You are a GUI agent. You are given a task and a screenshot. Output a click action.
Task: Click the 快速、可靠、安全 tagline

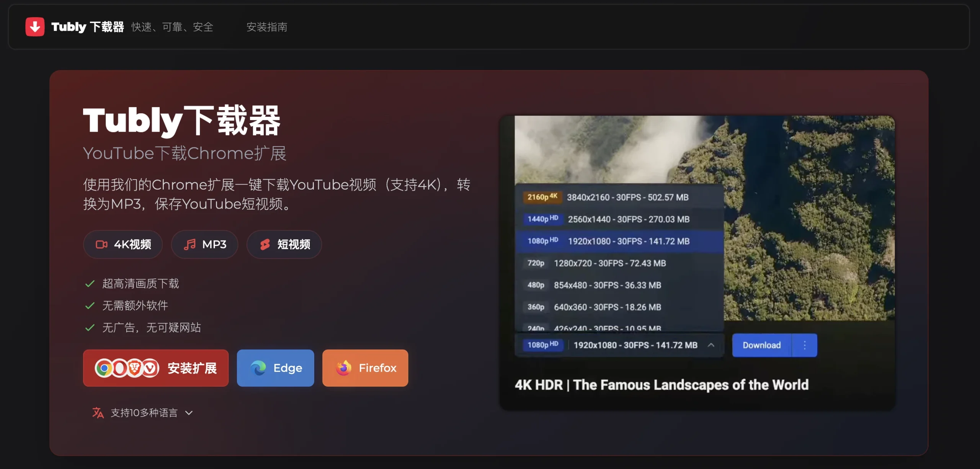click(x=172, y=27)
